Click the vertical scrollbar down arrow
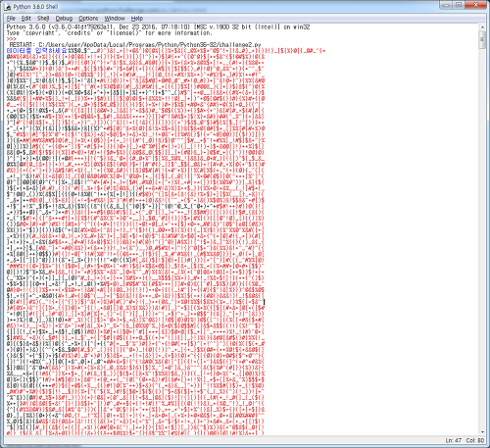The height and width of the screenshot is (448, 490). [x=482, y=432]
